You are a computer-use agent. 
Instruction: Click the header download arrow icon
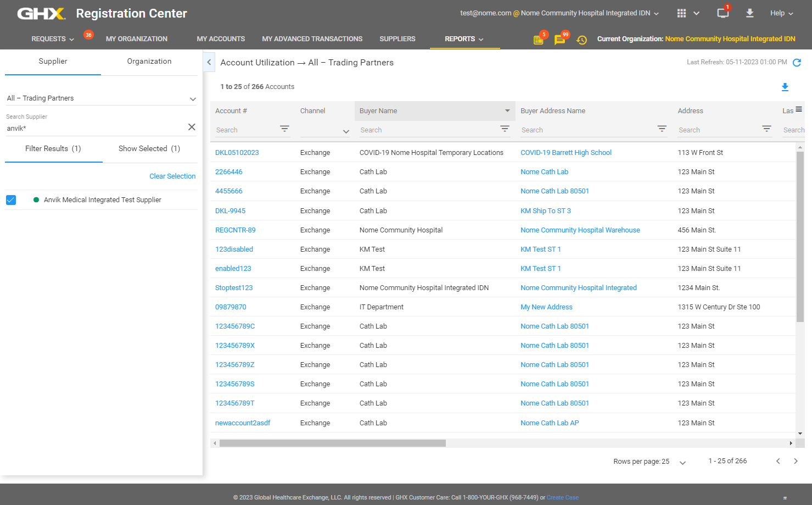pos(749,13)
